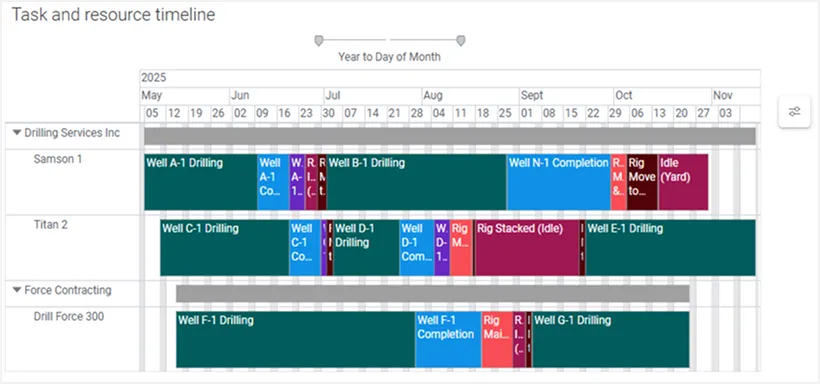The width and height of the screenshot is (820, 384).
Task: Click the blue Well A-1 Completion task
Action: tap(273, 182)
